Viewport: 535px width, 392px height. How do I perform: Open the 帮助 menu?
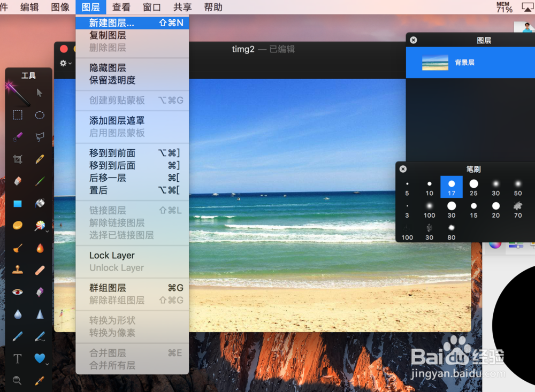click(x=213, y=7)
